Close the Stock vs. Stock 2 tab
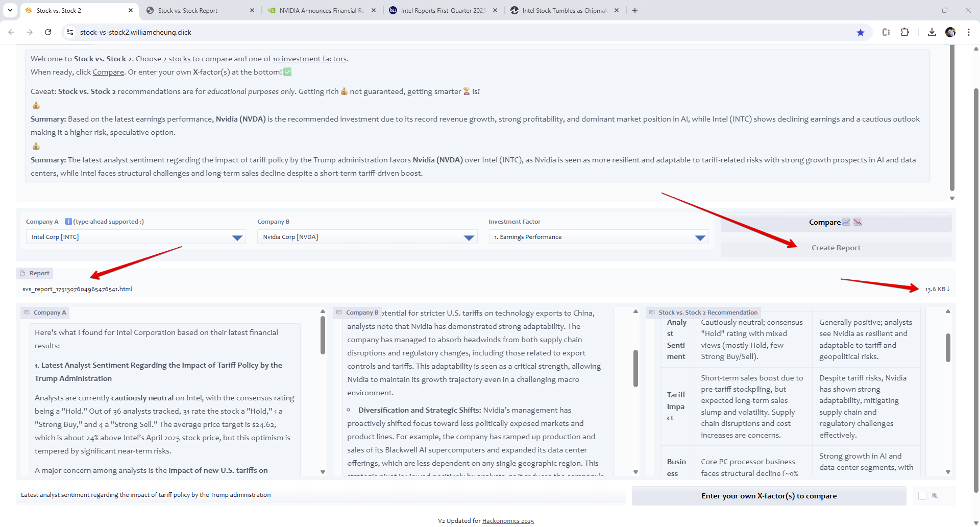980x527 pixels. point(131,10)
